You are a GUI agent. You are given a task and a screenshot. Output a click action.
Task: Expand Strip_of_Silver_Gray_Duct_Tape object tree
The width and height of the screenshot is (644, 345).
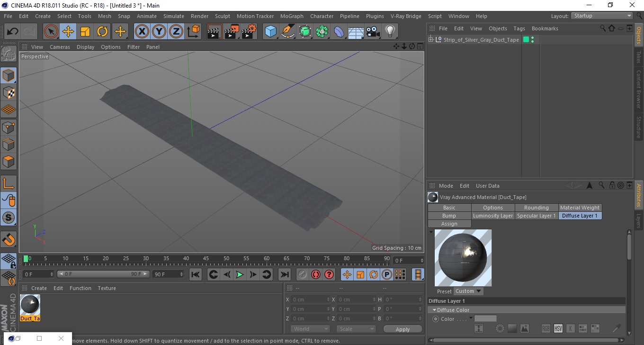point(431,40)
